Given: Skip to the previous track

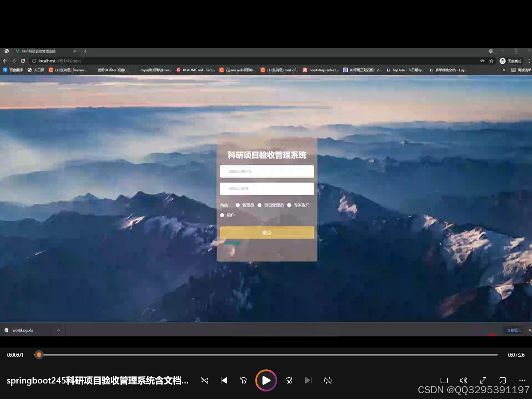Looking at the screenshot, I should (224, 380).
